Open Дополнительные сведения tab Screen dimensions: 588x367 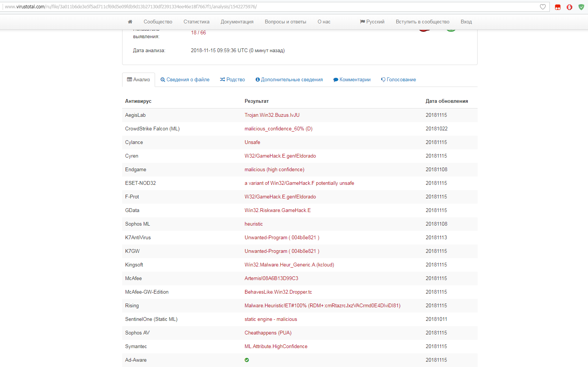tap(289, 80)
